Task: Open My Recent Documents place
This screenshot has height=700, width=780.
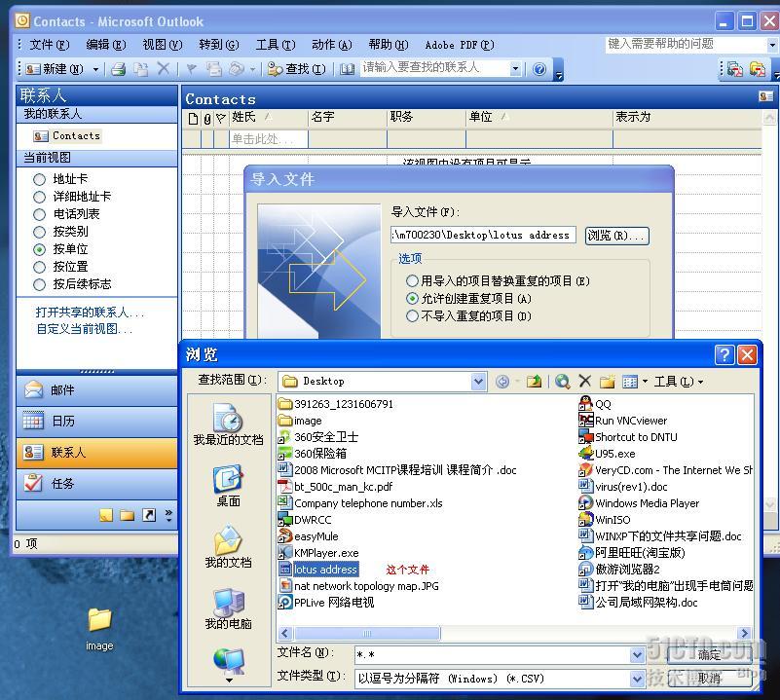Action: click(x=228, y=424)
